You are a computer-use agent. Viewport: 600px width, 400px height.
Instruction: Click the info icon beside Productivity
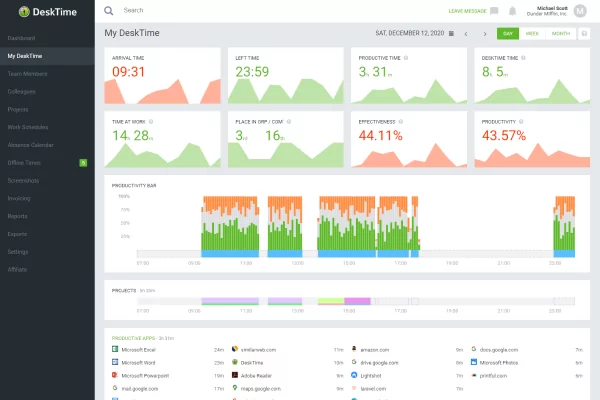coord(521,122)
